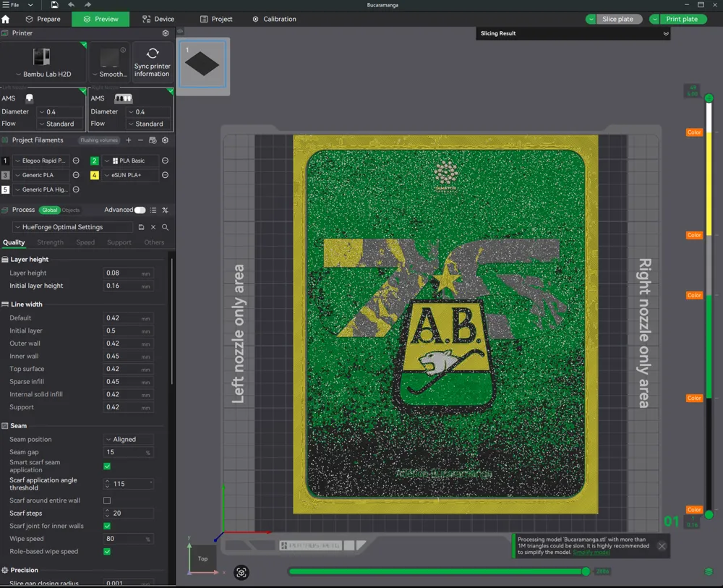This screenshot has height=588, width=723.
Task: Open right nozzle Flow Standard dropdown
Action: (149, 124)
